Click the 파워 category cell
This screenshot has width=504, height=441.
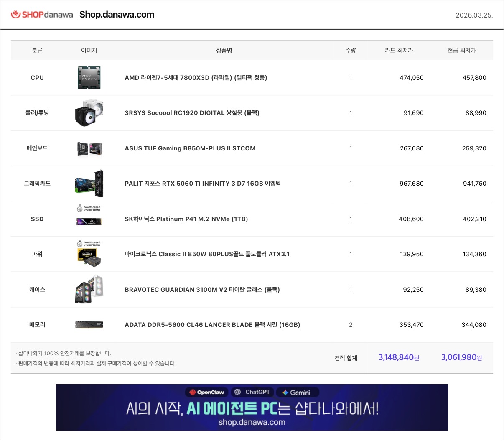point(37,254)
